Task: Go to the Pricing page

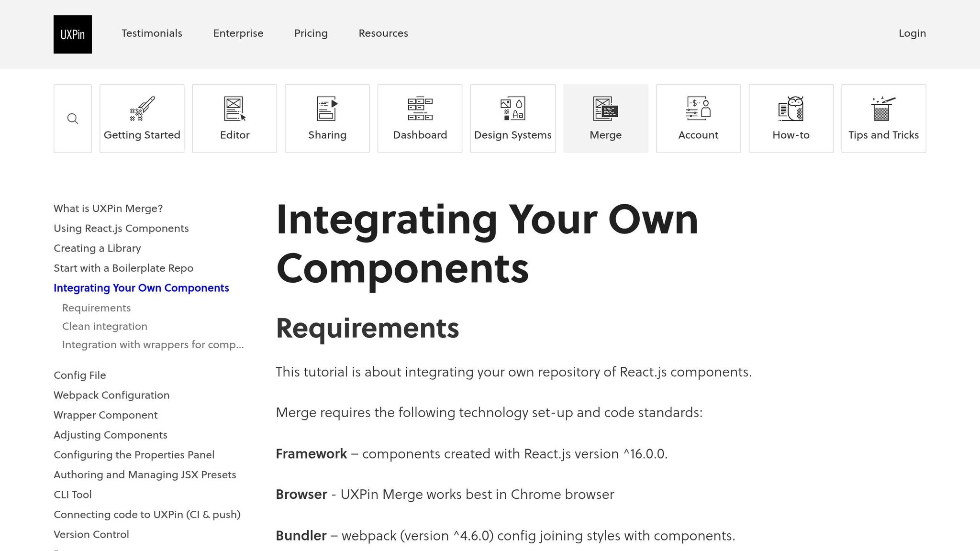Action: click(x=311, y=33)
